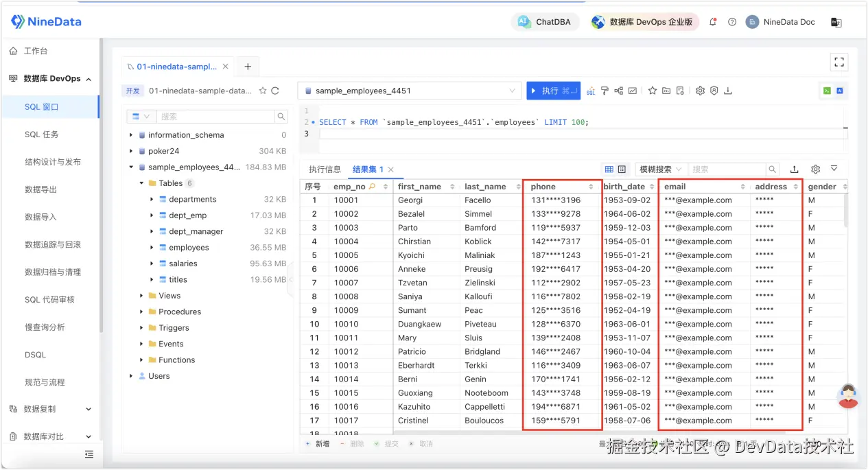Click the SQL AI optimize icon

(591, 91)
